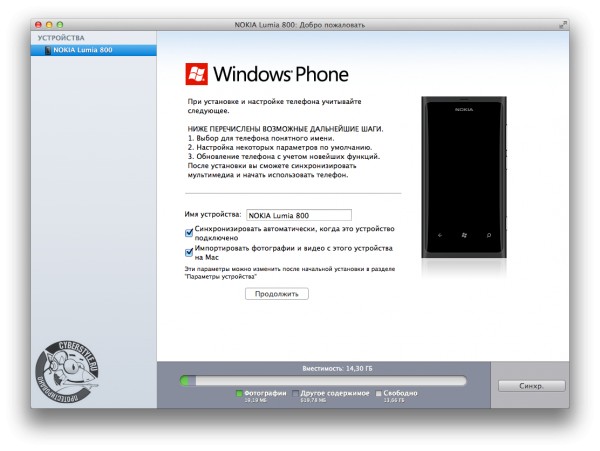
Task: Click the search key on the phone image
Action: click(489, 235)
